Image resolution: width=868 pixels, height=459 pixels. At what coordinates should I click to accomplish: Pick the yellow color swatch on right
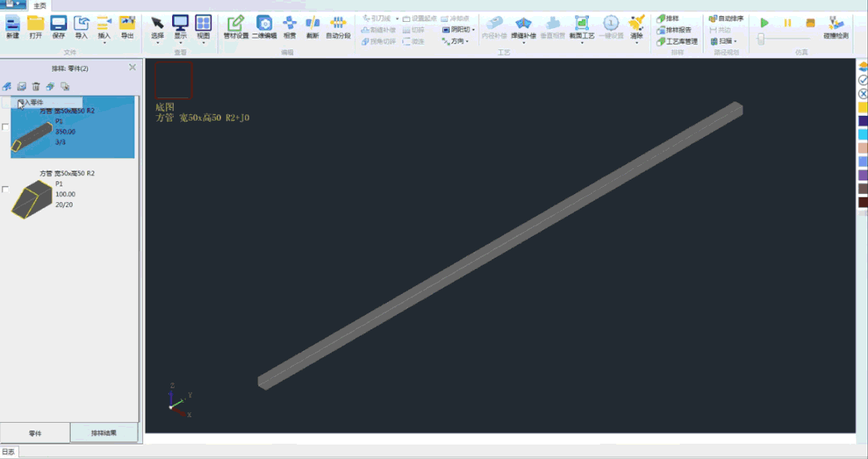863,107
